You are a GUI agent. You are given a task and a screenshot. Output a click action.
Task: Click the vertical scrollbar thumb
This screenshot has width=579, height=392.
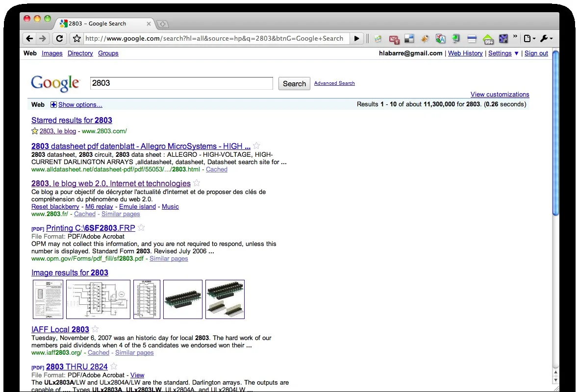click(x=555, y=133)
